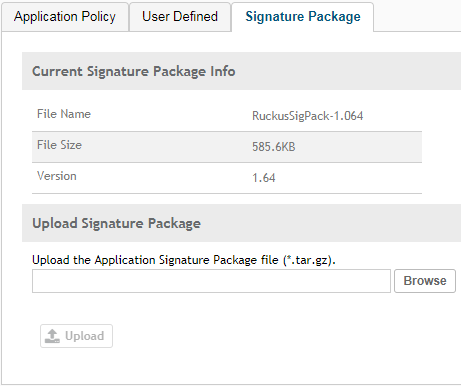The height and width of the screenshot is (386, 461).
Task: Click the Upload button label
Action: (x=85, y=336)
